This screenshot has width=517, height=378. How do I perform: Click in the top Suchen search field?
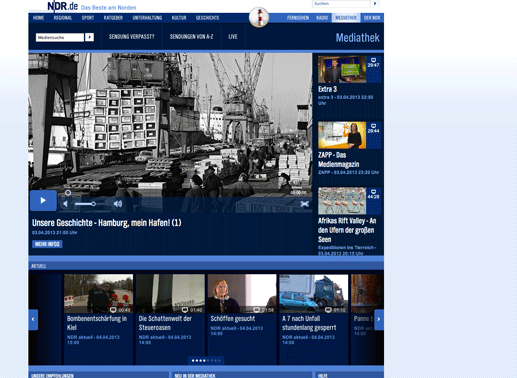[341, 4]
